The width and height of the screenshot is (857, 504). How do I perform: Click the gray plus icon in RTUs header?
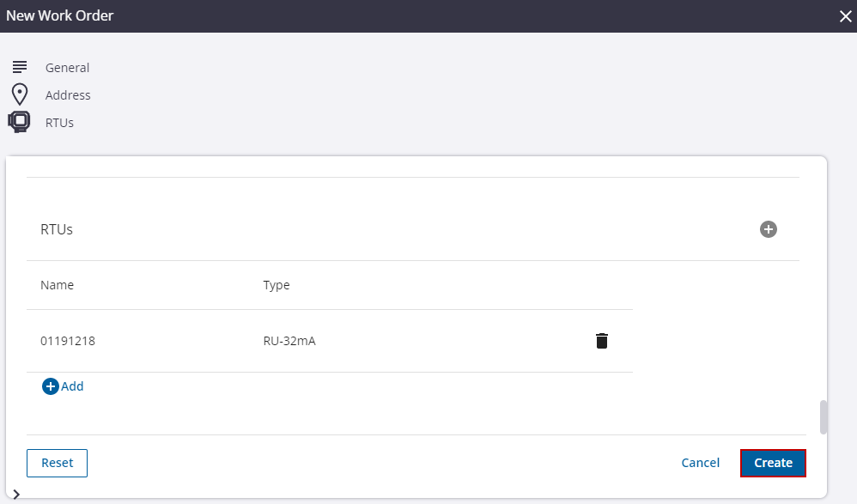tap(769, 229)
